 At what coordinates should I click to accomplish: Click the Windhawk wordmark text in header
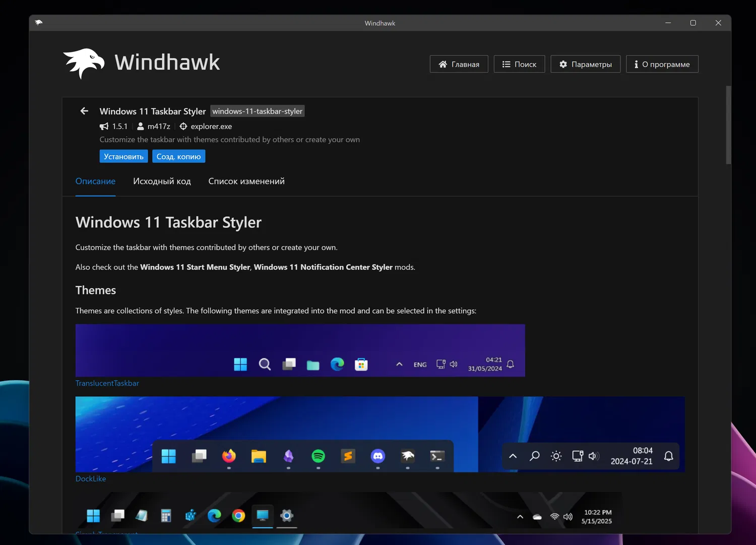(x=167, y=63)
